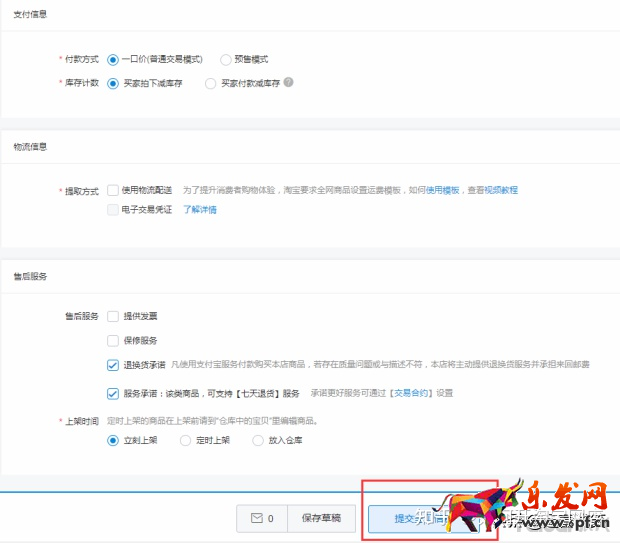
Task: Select 买家拍下减库存 stock option
Action: 113,83
